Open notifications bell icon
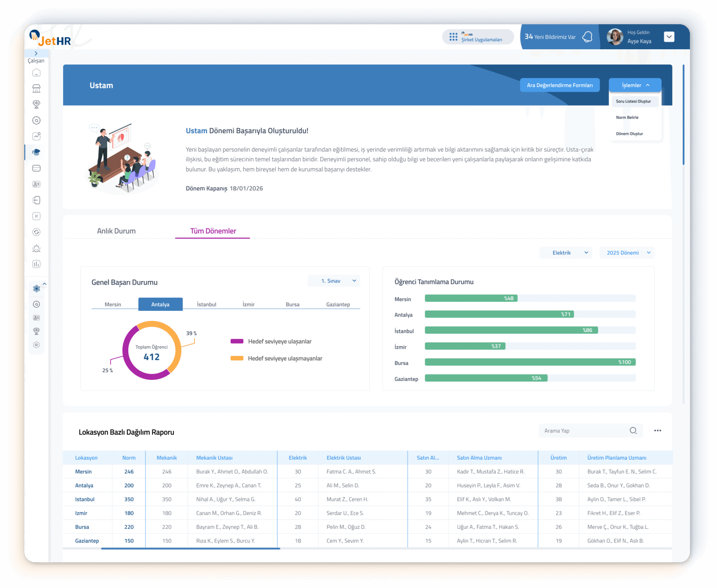The width and height of the screenshot is (716, 588). pos(587,37)
